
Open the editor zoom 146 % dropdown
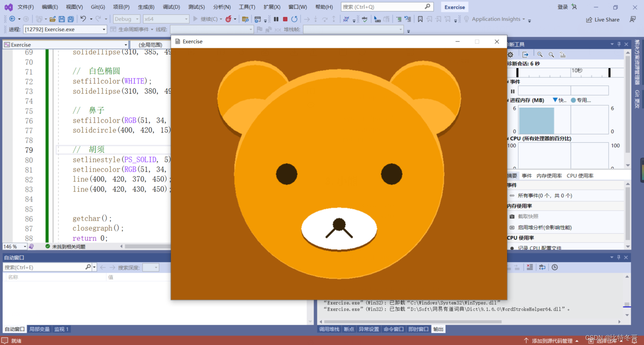point(15,246)
